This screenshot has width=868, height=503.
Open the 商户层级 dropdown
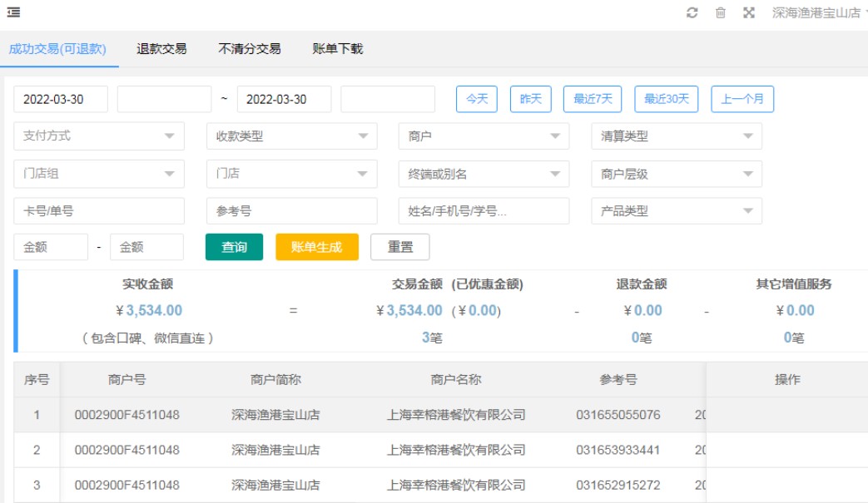(x=676, y=174)
